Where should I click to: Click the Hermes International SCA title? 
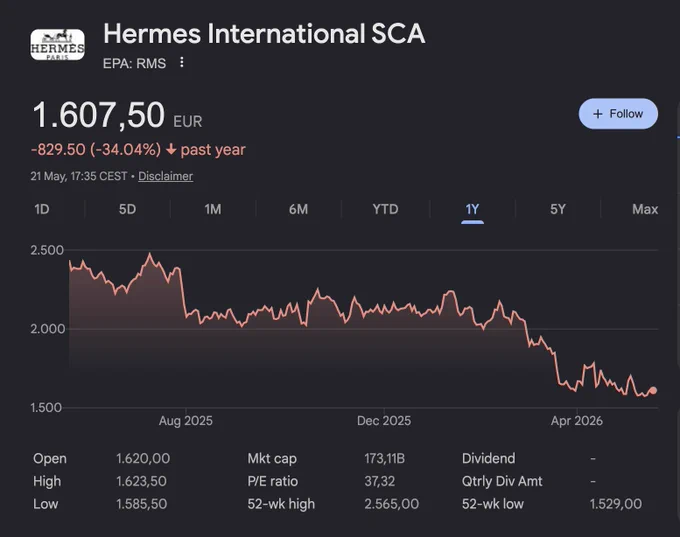click(x=264, y=34)
